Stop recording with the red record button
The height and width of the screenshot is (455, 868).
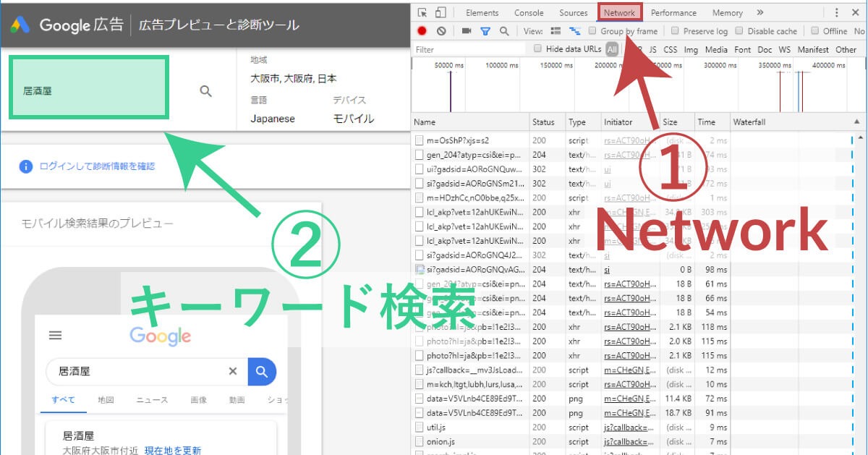(x=422, y=31)
